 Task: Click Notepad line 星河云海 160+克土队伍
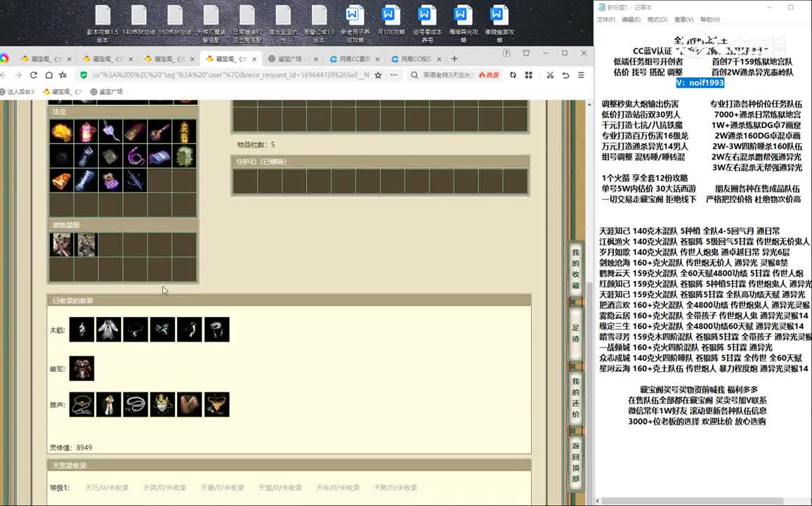[x=703, y=369]
